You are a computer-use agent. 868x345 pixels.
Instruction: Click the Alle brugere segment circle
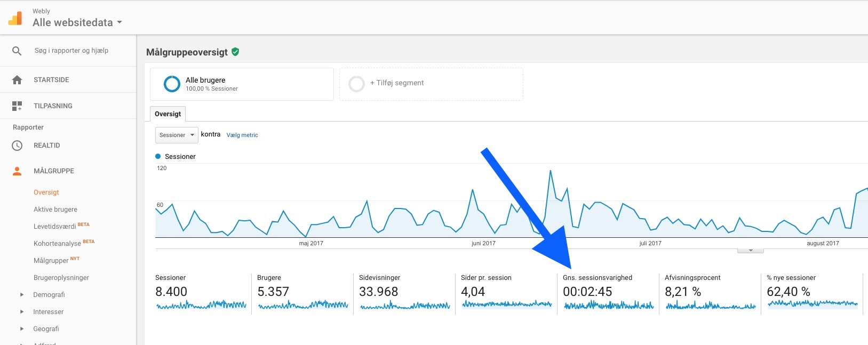(x=172, y=84)
